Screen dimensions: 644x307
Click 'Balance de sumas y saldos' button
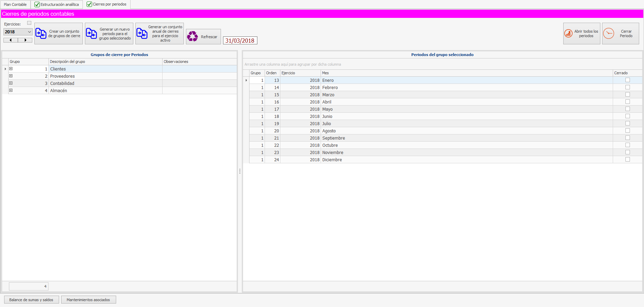click(x=31, y=300)
